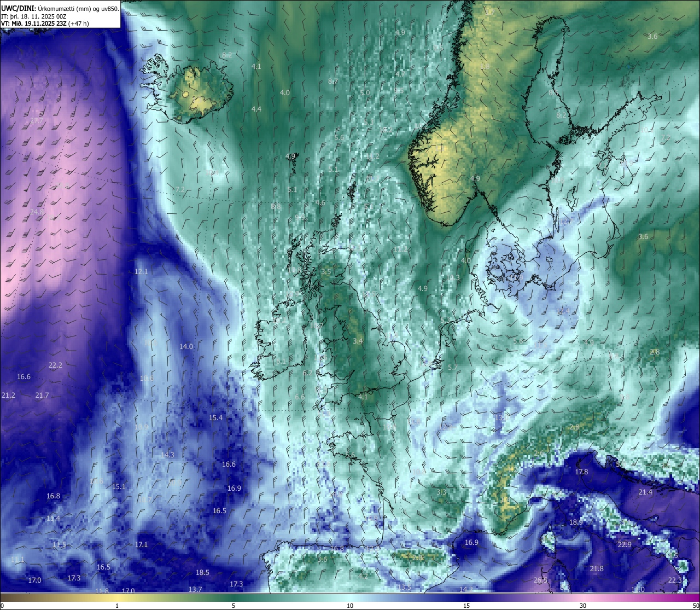Screen dimensions: 700x610
Task: Click the map value 15.1
Action: [x=119, y=486]
